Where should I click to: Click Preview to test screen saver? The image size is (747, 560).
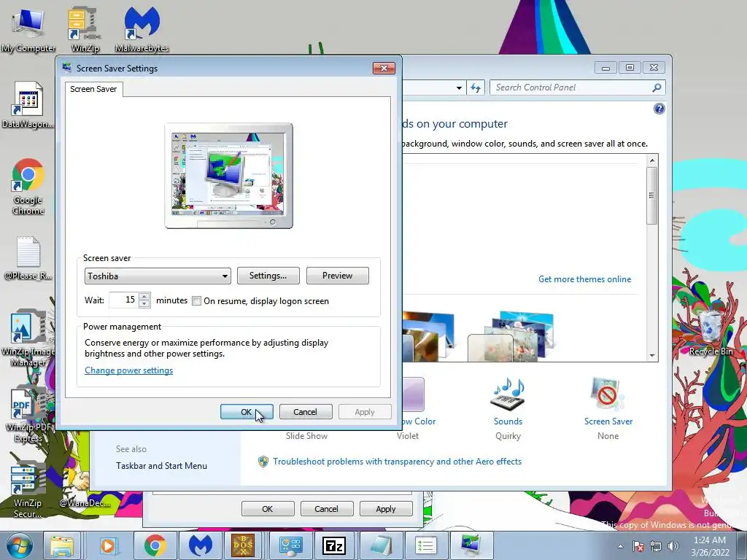(337, 276)
